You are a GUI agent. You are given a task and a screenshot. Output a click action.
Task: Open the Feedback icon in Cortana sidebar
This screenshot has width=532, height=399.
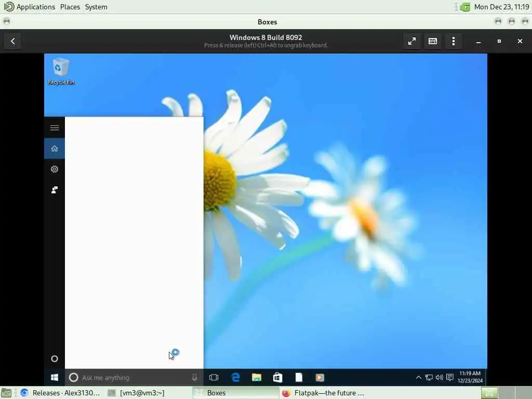tap(54, 190)
